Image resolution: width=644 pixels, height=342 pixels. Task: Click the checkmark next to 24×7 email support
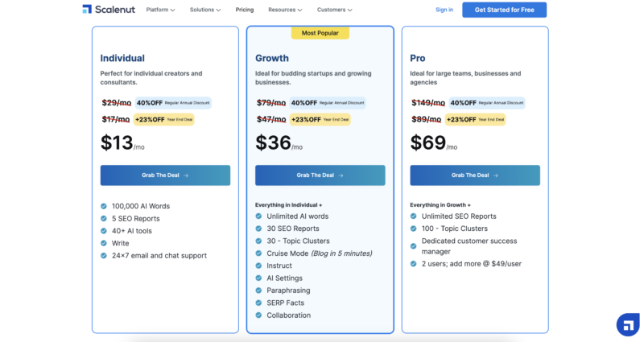104,255
